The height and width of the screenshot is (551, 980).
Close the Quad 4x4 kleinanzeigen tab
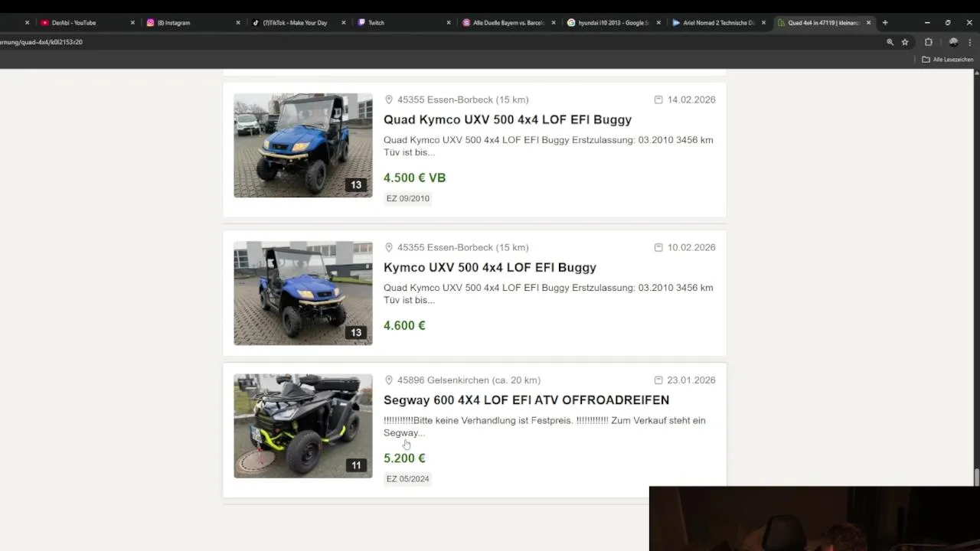[x=868, y=23]
